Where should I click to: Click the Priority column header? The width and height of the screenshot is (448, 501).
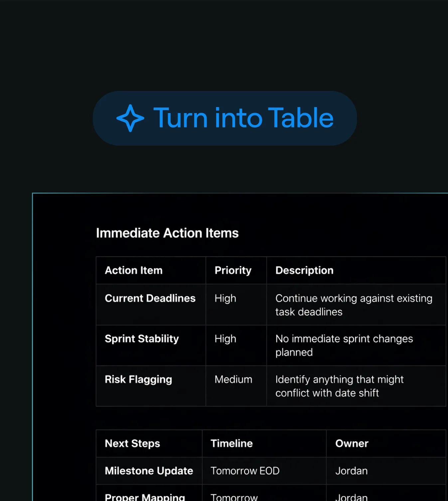tap(236, 270)
